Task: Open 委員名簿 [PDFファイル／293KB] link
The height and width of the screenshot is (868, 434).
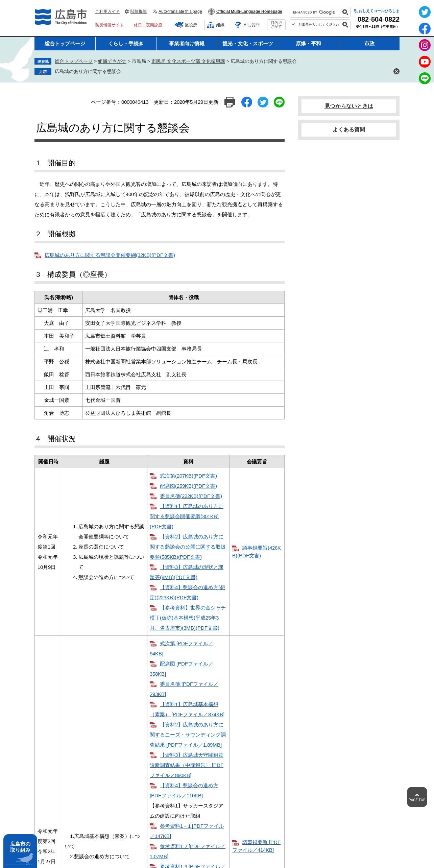Action: [184, 689]
